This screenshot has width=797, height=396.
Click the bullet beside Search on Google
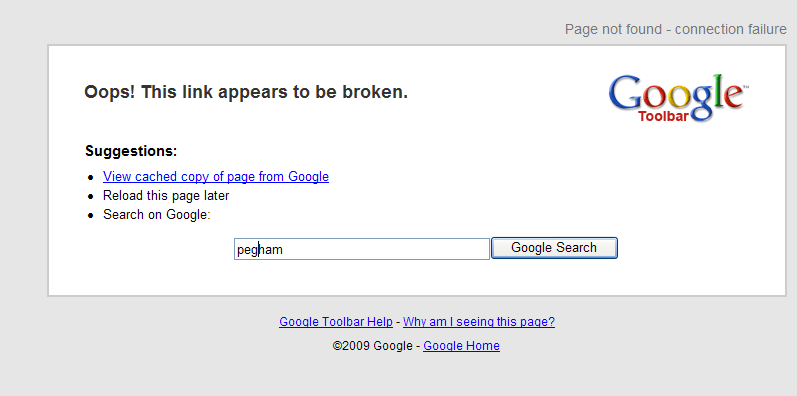point(90,216)
